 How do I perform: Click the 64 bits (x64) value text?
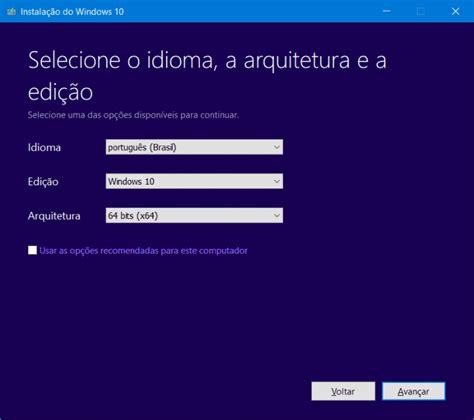(x=133, y=216)
